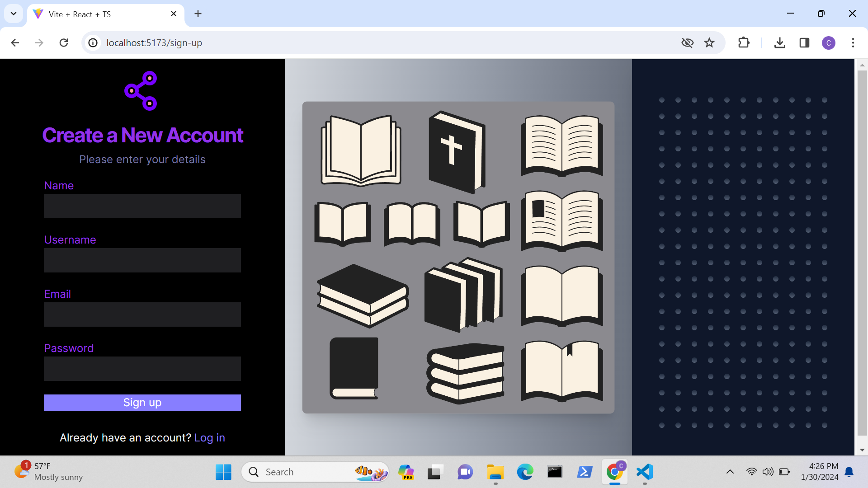Image resolution: width=868 pixels, height=488 pixels.
Task: Open the Chrome extensions puzzle menu
Action: [x=744, y=43]
